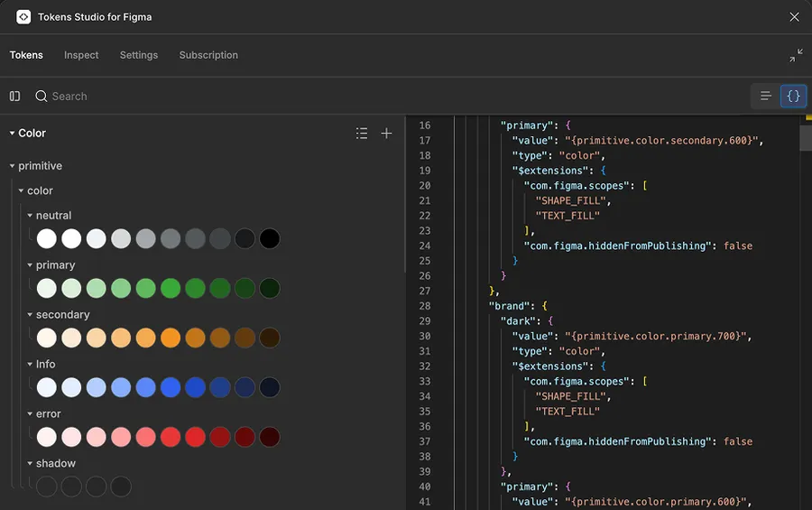
Task: Collapse the error token group
Action: coord(30,413)
